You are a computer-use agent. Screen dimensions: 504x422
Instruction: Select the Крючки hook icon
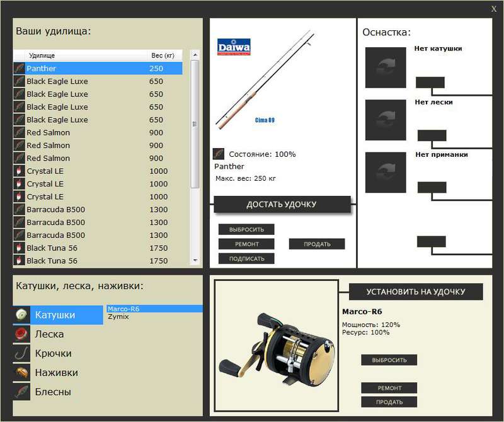[21, 353]
